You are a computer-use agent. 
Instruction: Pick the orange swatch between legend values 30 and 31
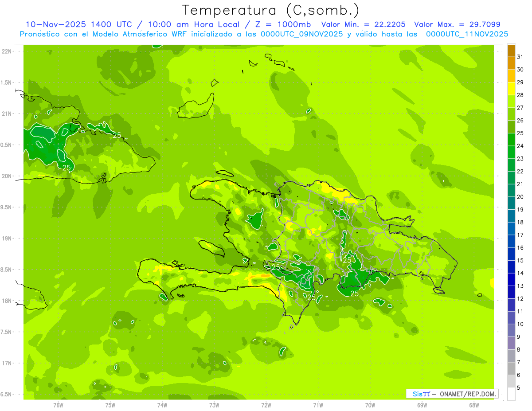pyautogui.click(x=511, y=63)
